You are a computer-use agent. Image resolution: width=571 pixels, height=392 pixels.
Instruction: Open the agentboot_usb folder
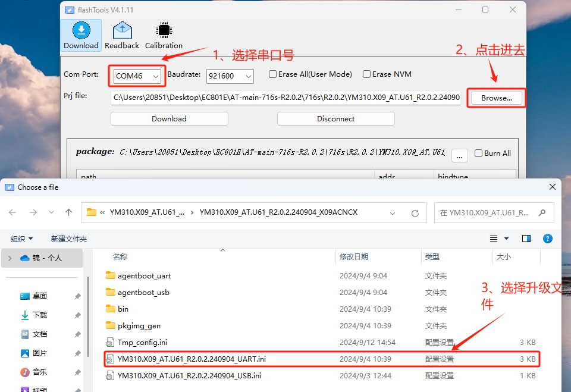click(x=143, y=293)
